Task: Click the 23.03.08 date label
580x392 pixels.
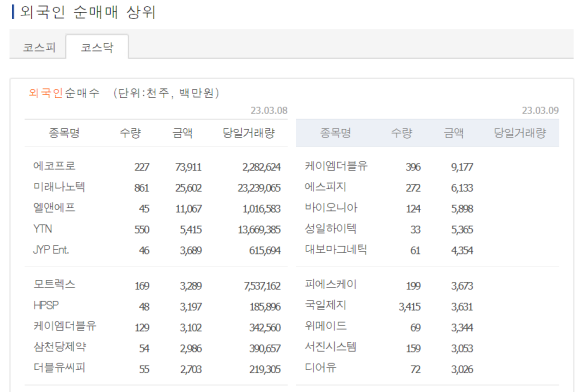Action: pos(269,111)
